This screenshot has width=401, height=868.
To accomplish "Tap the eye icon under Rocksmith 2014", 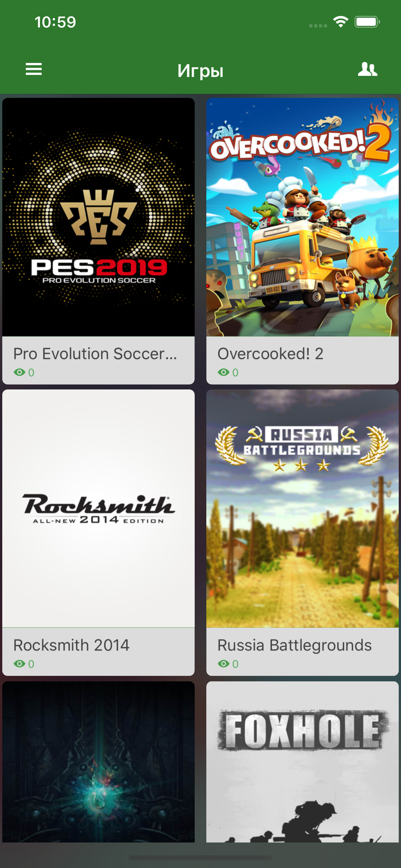I will tap(20, 664).
